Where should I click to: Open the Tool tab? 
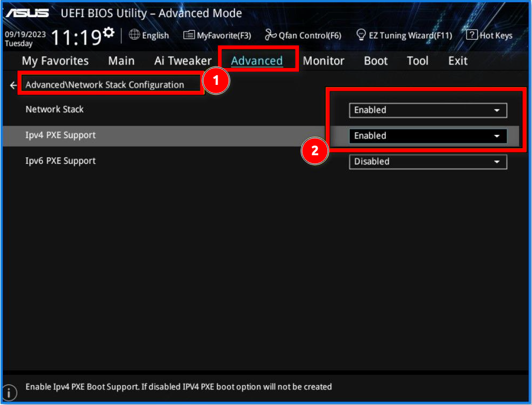[x=418, y=61]
